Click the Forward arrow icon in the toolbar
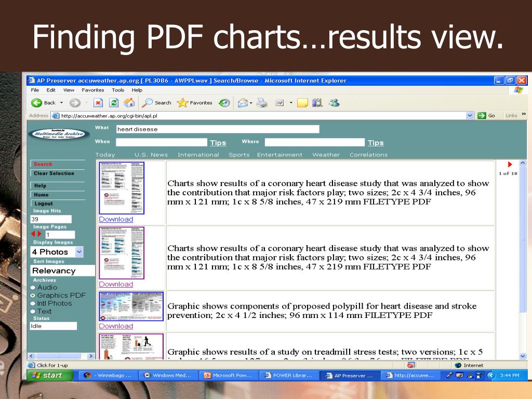The height and width of the screenshot is (399, 532). point(75,103)
